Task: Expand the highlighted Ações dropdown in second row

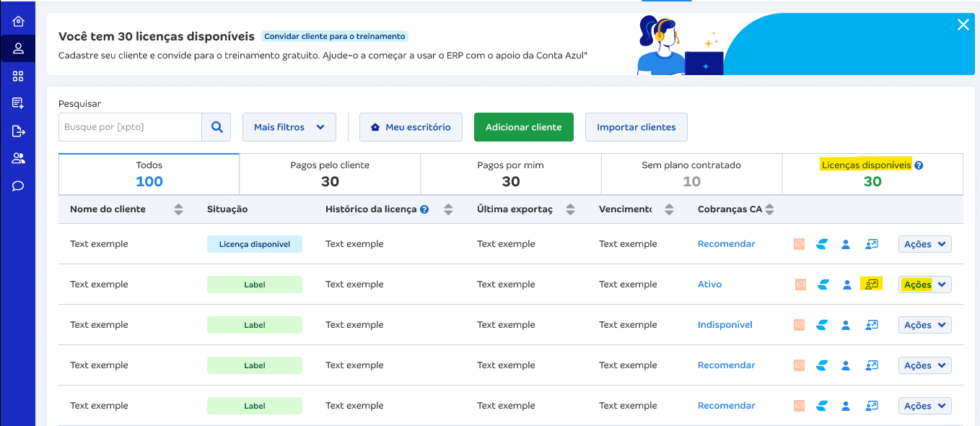Action: coord(924,284)
